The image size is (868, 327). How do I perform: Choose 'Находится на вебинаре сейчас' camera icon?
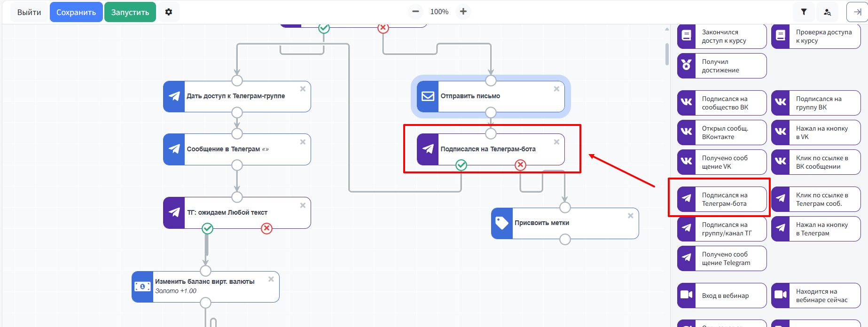(781, 296)
